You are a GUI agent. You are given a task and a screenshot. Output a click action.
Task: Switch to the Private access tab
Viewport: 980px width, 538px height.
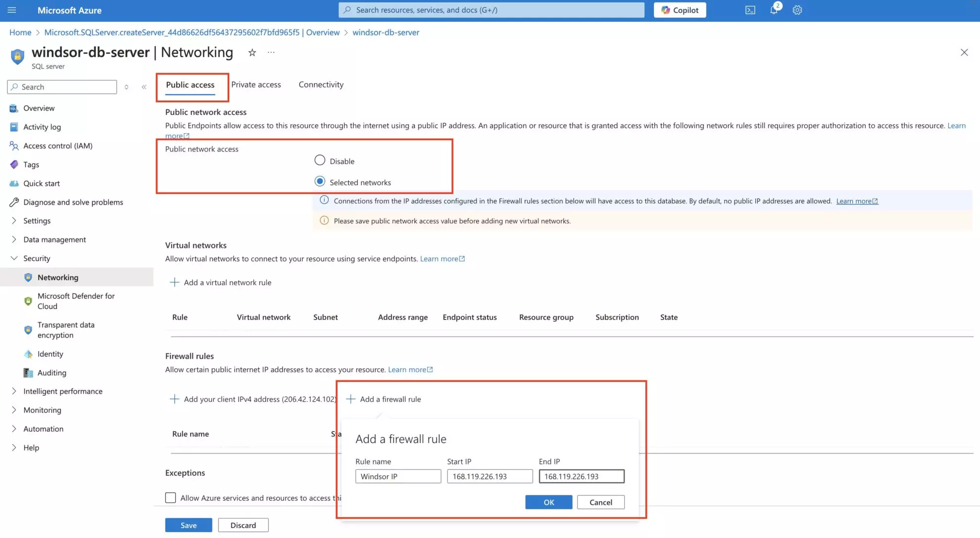click(x=256, y=85)
